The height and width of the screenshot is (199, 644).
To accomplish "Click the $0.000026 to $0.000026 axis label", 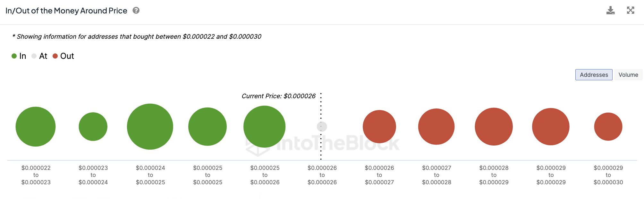I will (322, 175).
